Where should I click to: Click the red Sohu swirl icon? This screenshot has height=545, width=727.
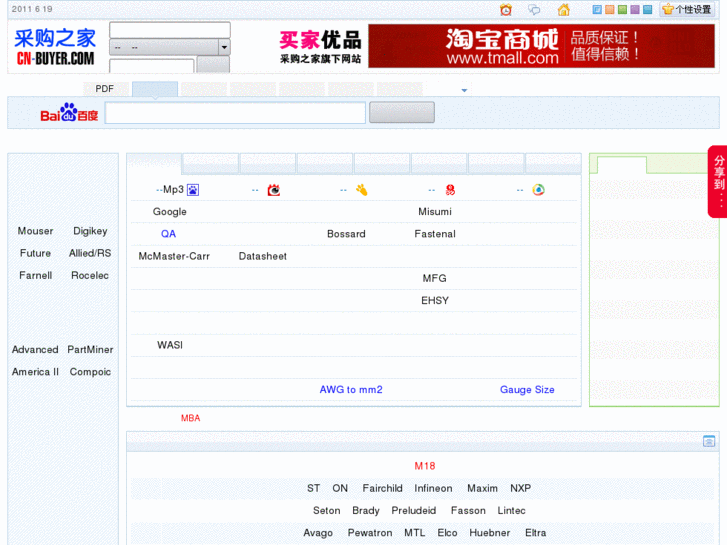point(450,190)
